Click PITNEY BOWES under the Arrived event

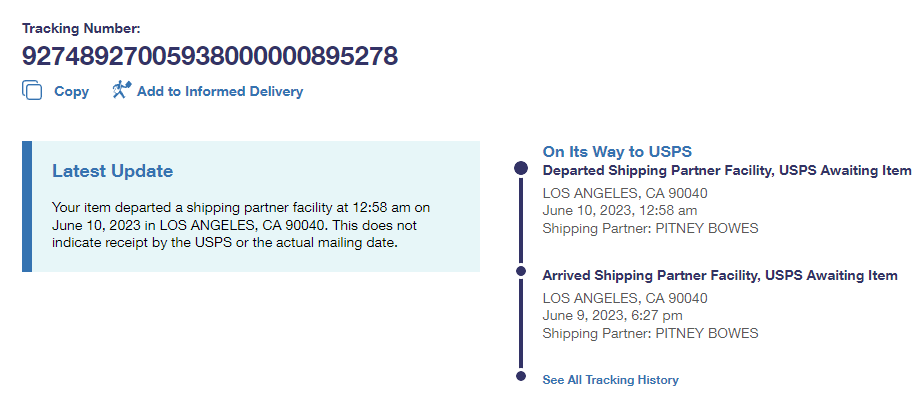click(x=706, y=333)
